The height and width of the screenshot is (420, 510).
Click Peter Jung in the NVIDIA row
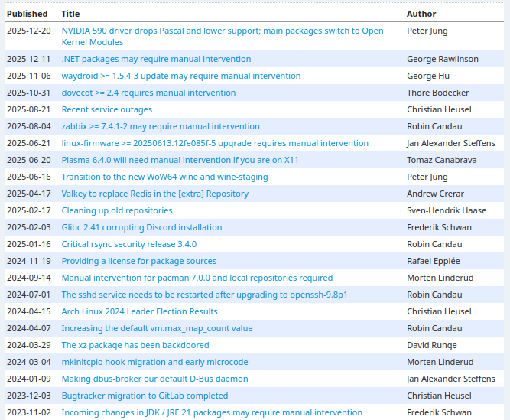[427, 31]
